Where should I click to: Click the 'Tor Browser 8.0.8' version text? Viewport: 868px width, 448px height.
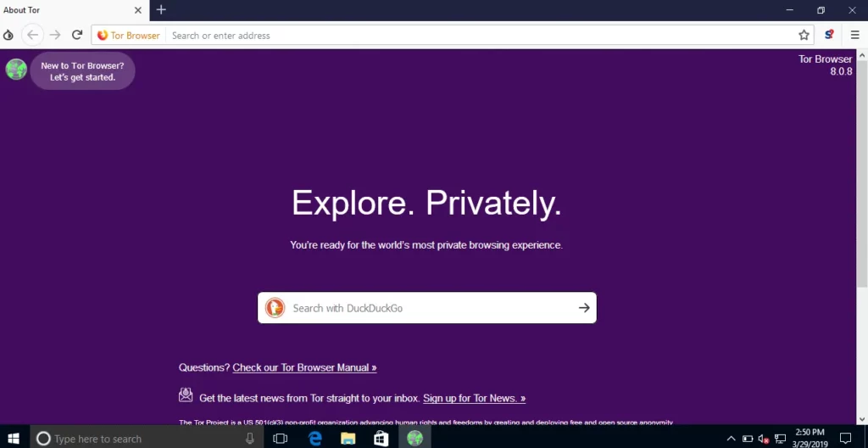pyautogui.click(x=825, y=64)
